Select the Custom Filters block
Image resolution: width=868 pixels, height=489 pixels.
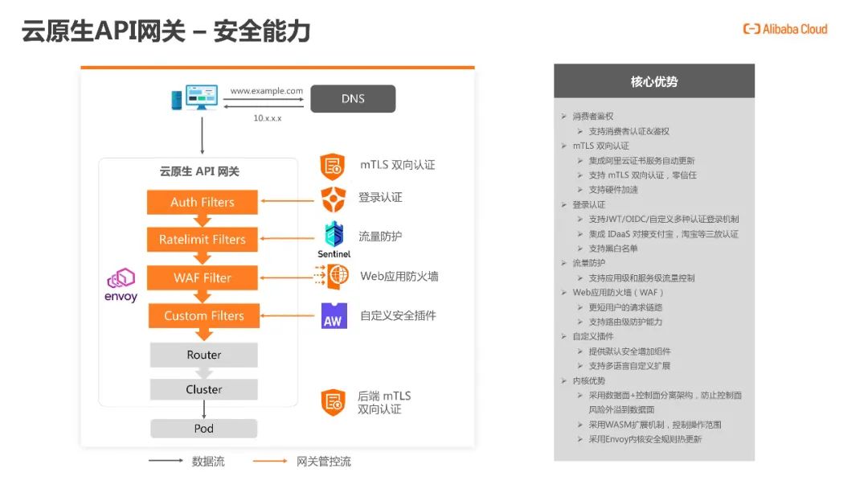203,315
